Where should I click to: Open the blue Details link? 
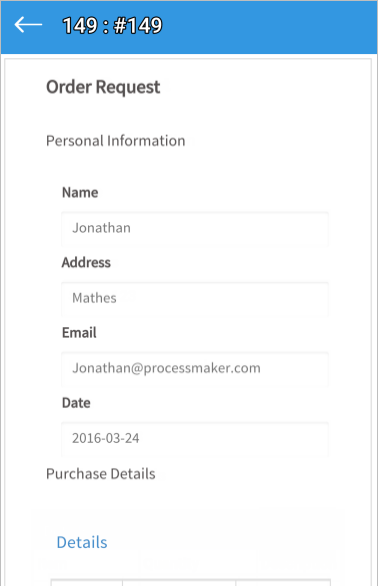coord(82,542)
